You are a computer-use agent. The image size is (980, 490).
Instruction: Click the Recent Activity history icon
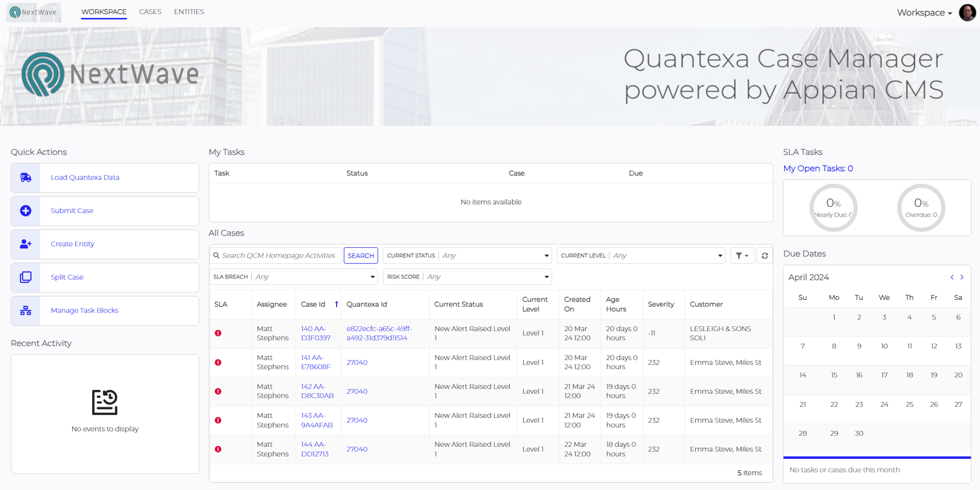[x=105, y=402]
